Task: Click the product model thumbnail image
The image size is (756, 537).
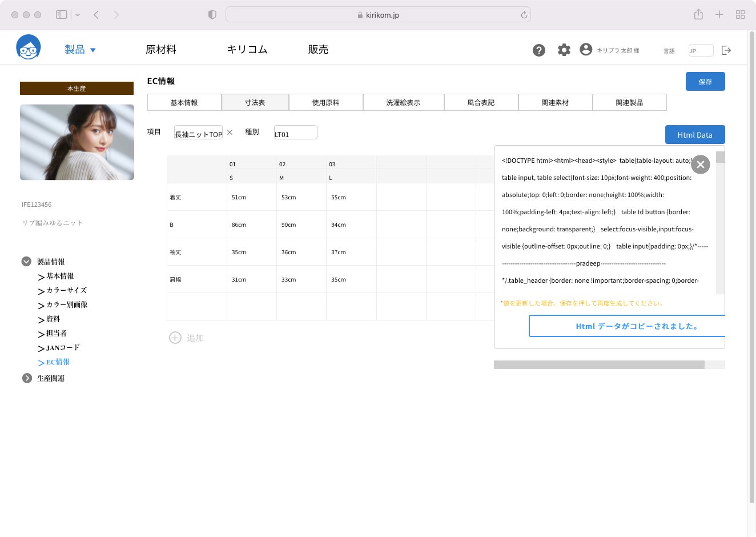Action: click(77, 142)
